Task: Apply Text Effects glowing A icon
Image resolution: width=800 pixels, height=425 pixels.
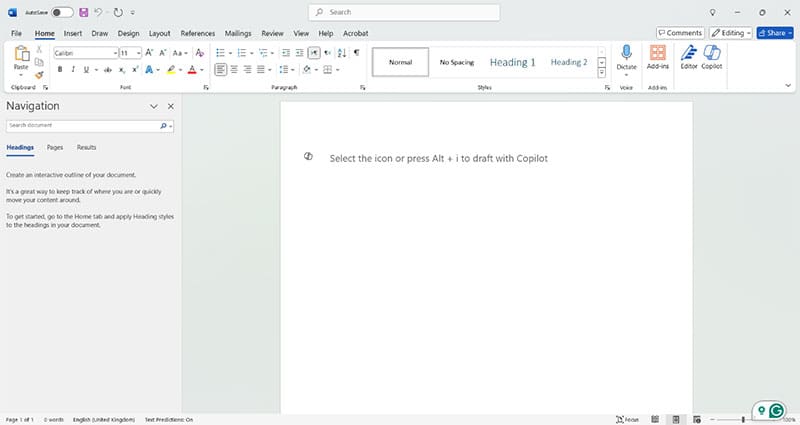Action: tap(149, 69)
